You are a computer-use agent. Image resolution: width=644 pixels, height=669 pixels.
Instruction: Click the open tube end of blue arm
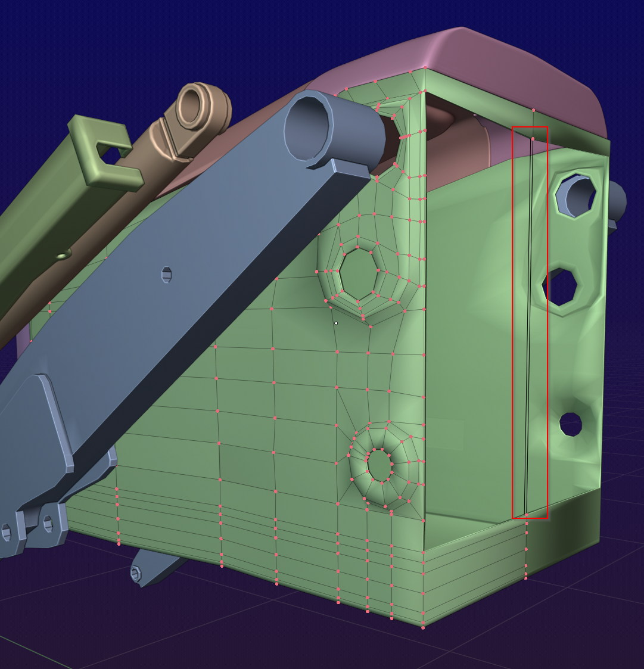tap(308, 129)
